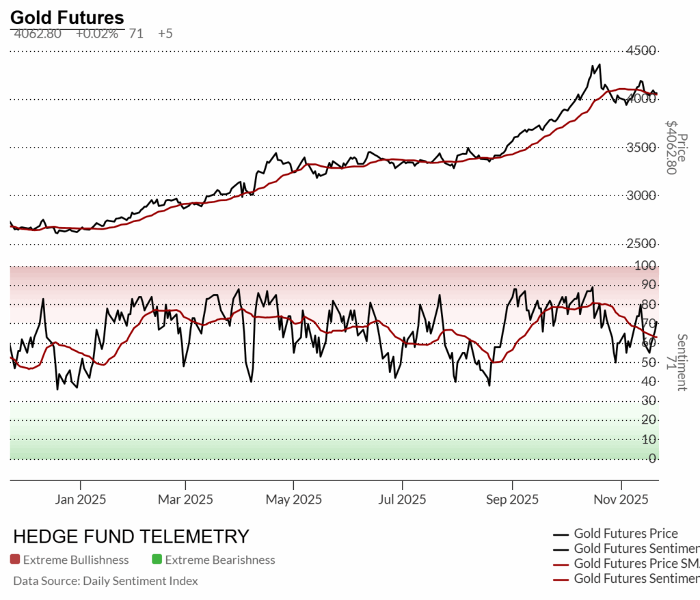Viewport: 700px width, 600px height.
Task: Click the red line marker beside Gold Futures Price SMA
Action: (561, 564)
